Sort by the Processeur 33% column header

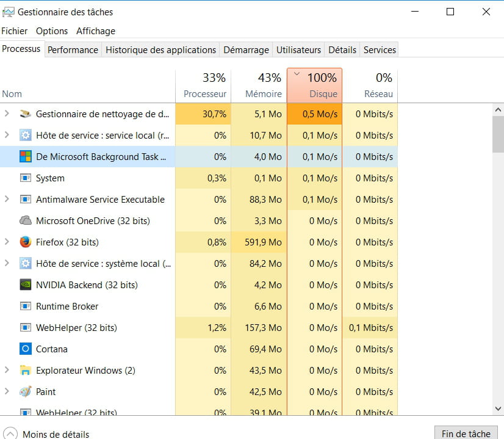(x=203, y=85)
